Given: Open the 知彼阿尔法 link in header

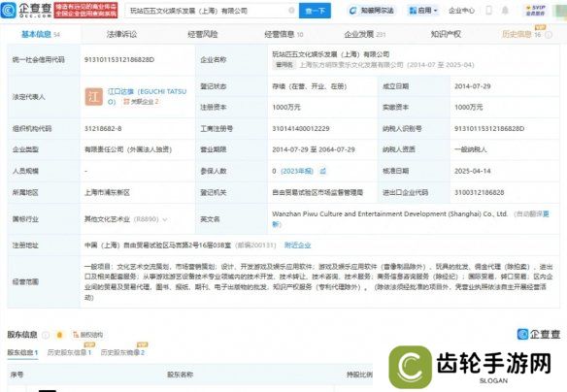Looking at the screenshot, I should click(x=372, y=11).
